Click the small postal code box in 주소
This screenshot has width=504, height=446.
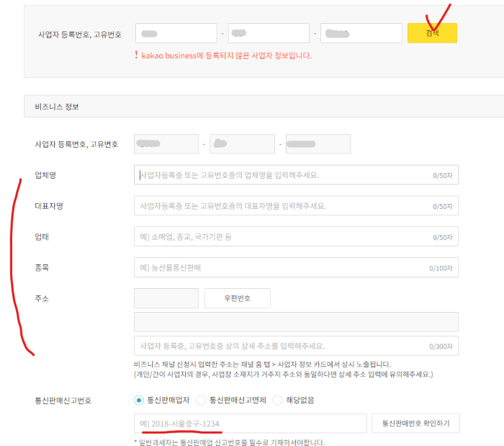tap(166, 298)
